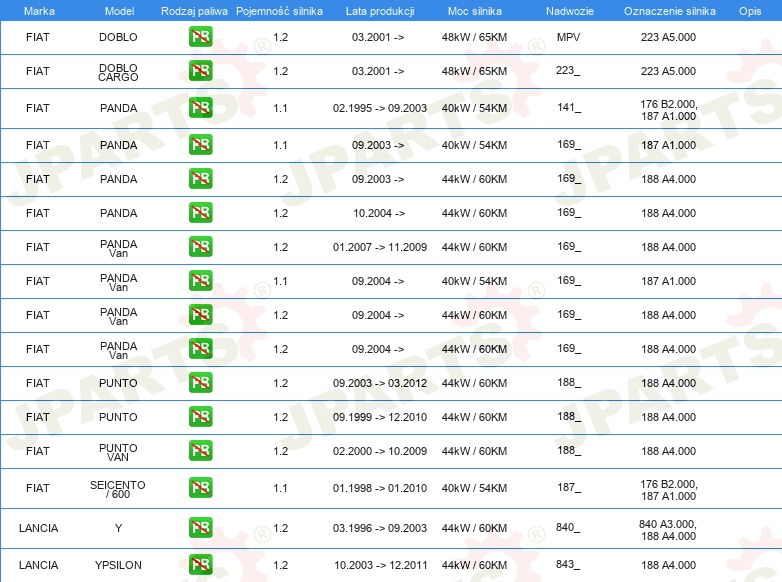Image resolution: width=782 pixels, height=582 pixels.
Task: Click the 48kW / 65KM cell in DOBLO CARGO row
Action: (x=474, y=71)
